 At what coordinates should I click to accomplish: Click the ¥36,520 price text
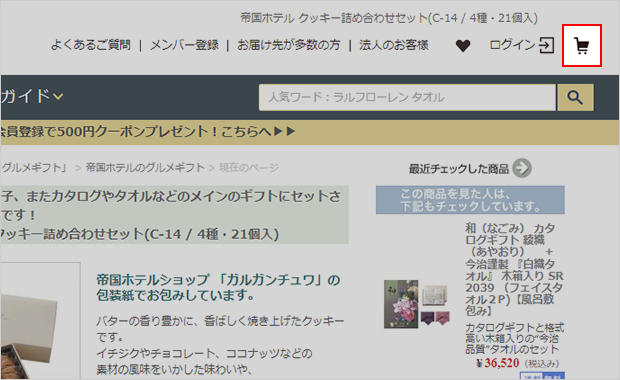coord(497,363)
